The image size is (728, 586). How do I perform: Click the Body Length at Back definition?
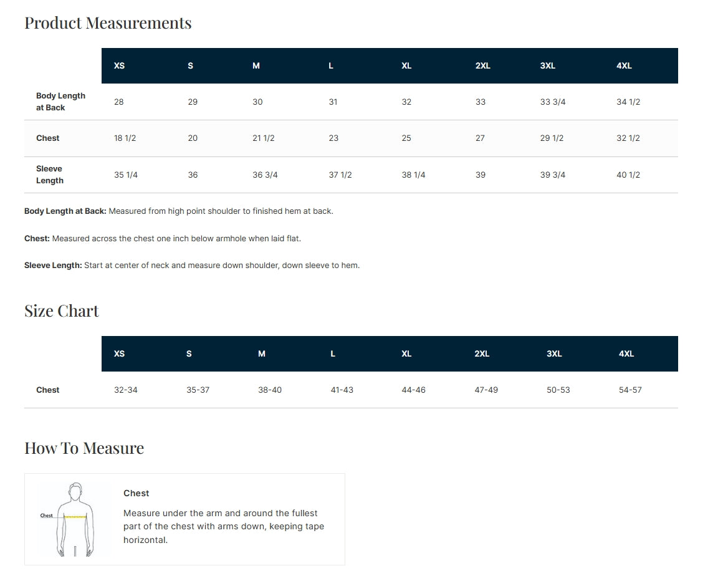179,211
